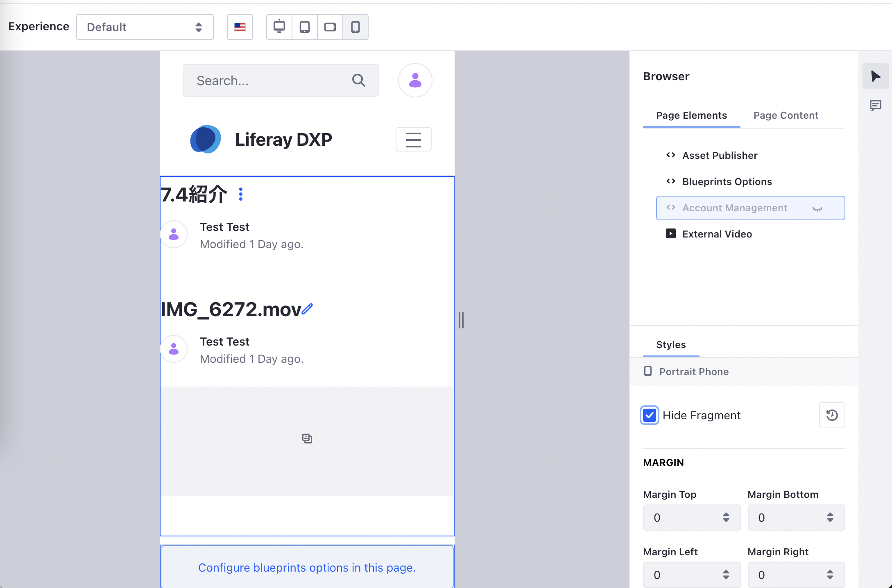This screenshot has height=588, width=892.
Task: Open the comments sidebar icon
Action: click(875, 105)
